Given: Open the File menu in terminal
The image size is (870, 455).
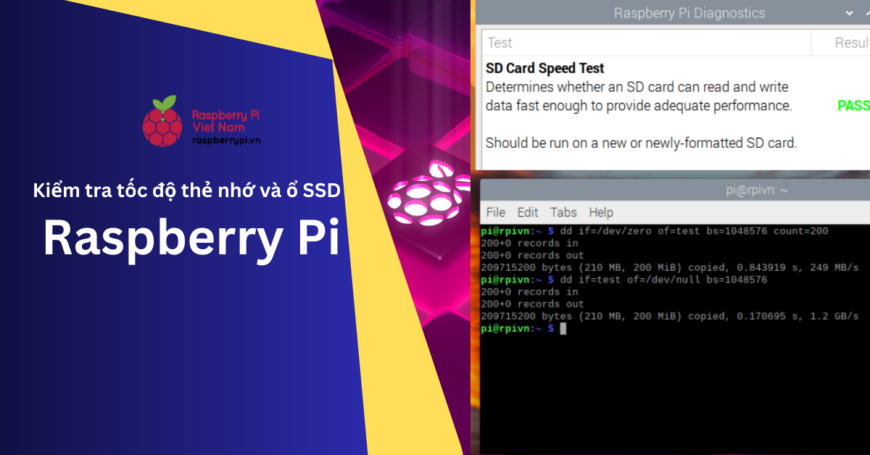Looking at the screenshot, I should pyautogui.click(x=496, y=213).
